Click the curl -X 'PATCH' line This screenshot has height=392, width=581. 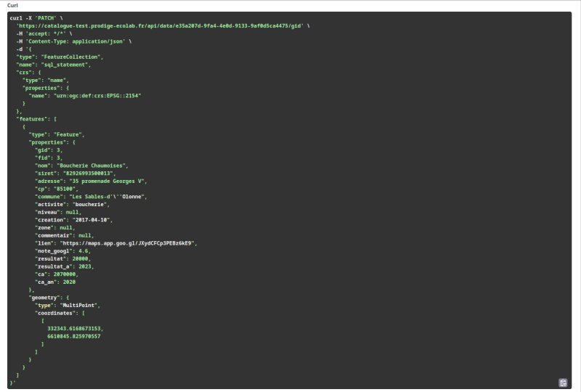coord(41,17)
